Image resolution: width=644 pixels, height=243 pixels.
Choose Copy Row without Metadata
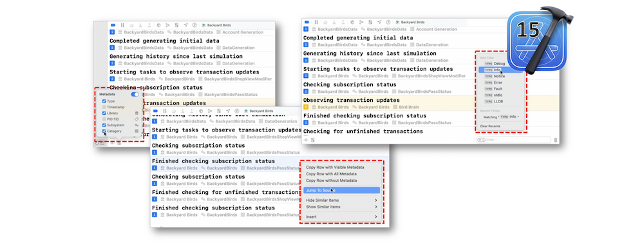coord(341,180)
